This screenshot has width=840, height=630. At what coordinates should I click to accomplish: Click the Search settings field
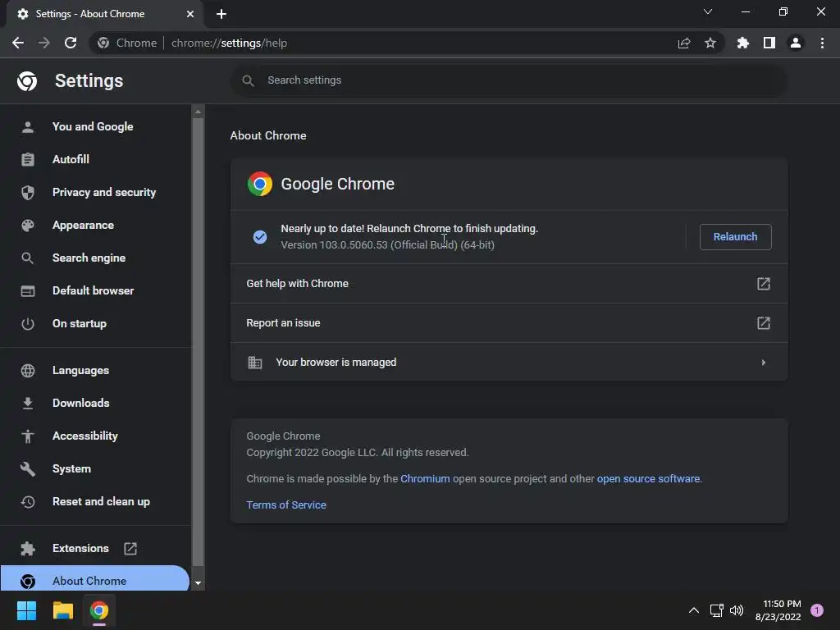coord(509,80)
